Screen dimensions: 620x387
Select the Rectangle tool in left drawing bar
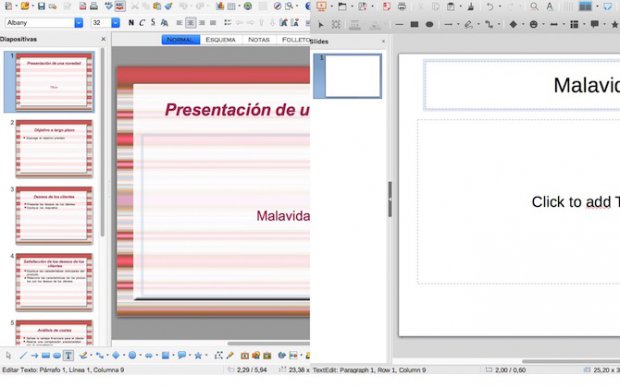46,355
